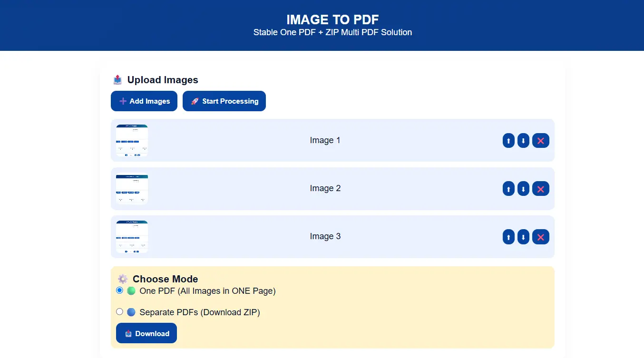The image size is (644, 358).
Task: Select One PDF mode radio button
Action: coord(119,290)
